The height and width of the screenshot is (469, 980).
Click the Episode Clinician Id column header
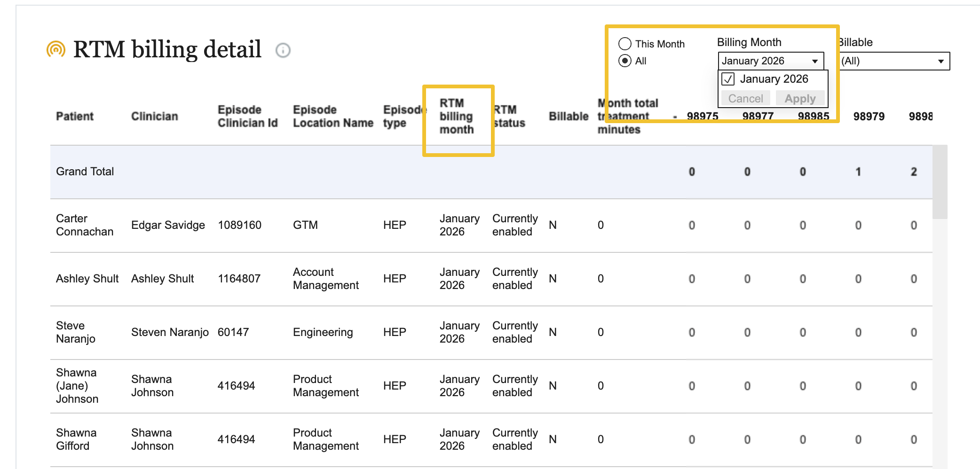(x=248, y=116)
